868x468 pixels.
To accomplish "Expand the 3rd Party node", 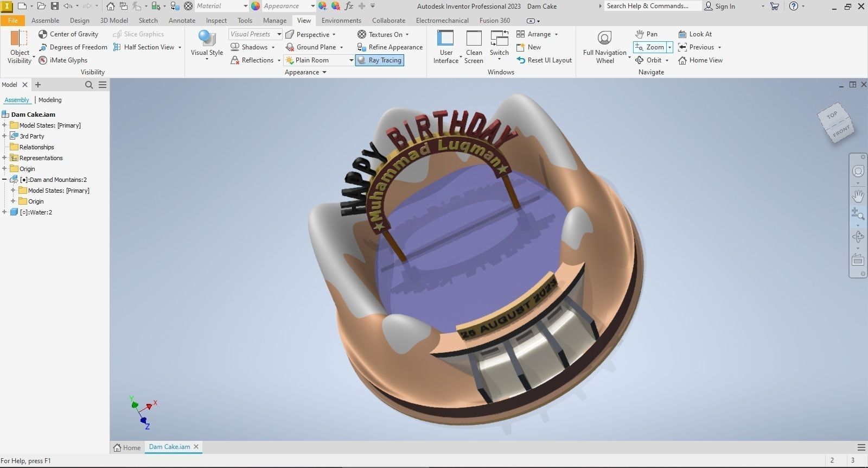I will tap(4, 136).
